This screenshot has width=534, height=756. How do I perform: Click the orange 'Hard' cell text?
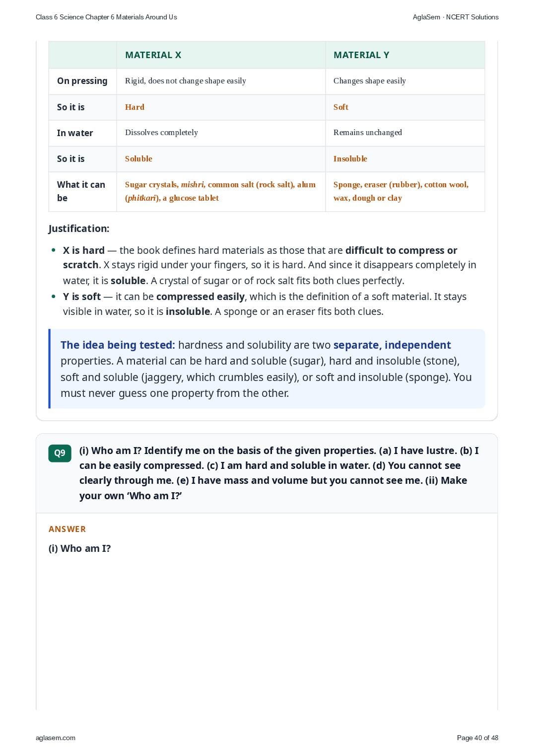134,107
